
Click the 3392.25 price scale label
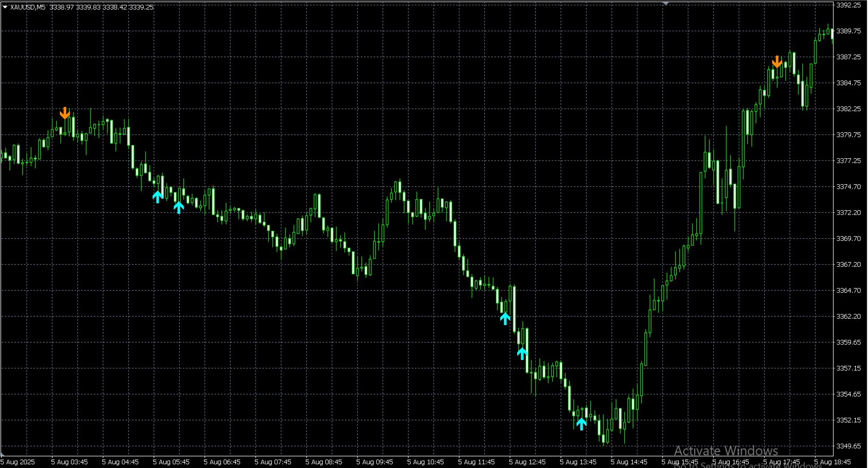click(848, 5)
